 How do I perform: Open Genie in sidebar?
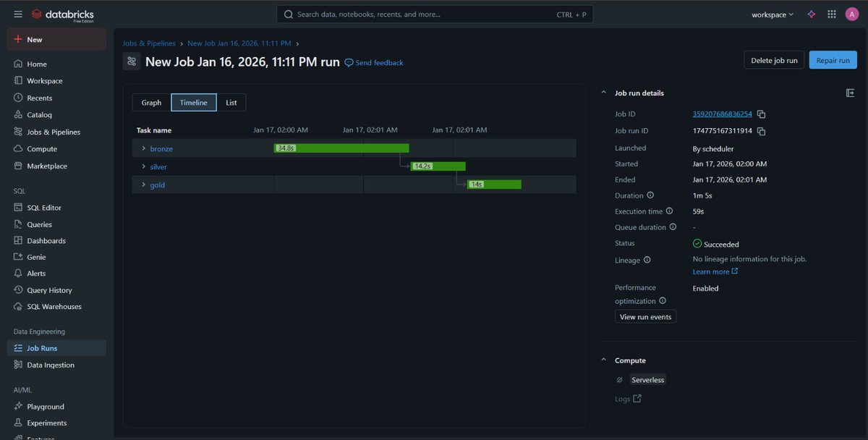pos(57,257)
